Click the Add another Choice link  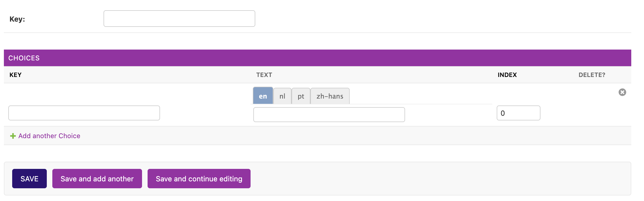49,136
